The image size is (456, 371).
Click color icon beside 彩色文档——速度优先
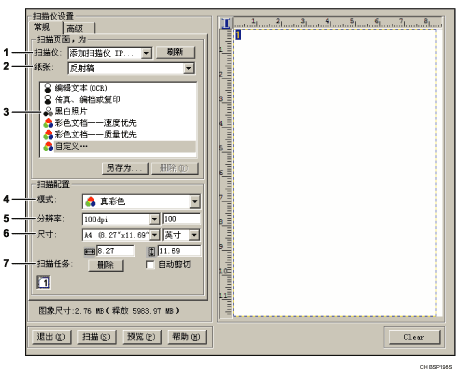pyautogui.click(x=48, y=123)
